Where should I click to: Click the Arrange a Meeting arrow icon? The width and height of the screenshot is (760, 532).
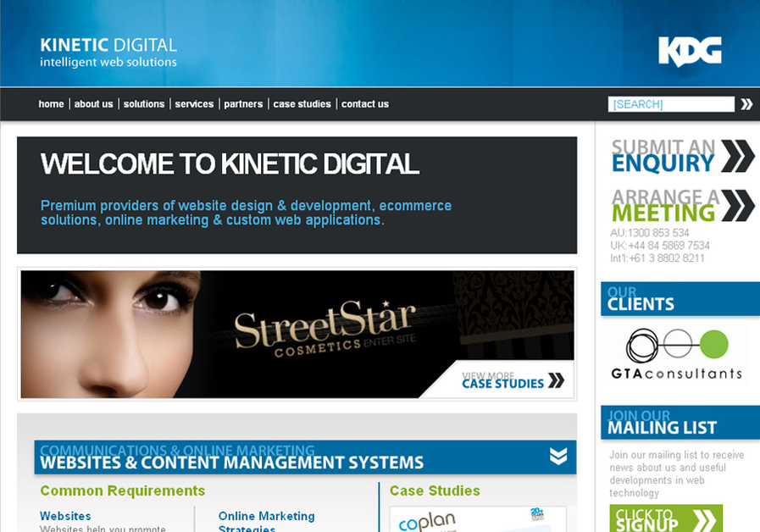(737, 206)
